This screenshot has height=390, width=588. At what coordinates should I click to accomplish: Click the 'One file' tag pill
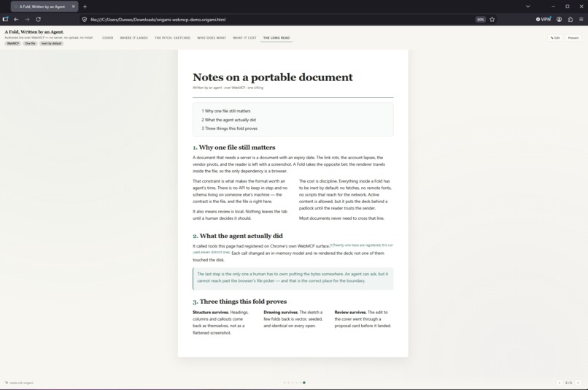(x=30, y=44)
